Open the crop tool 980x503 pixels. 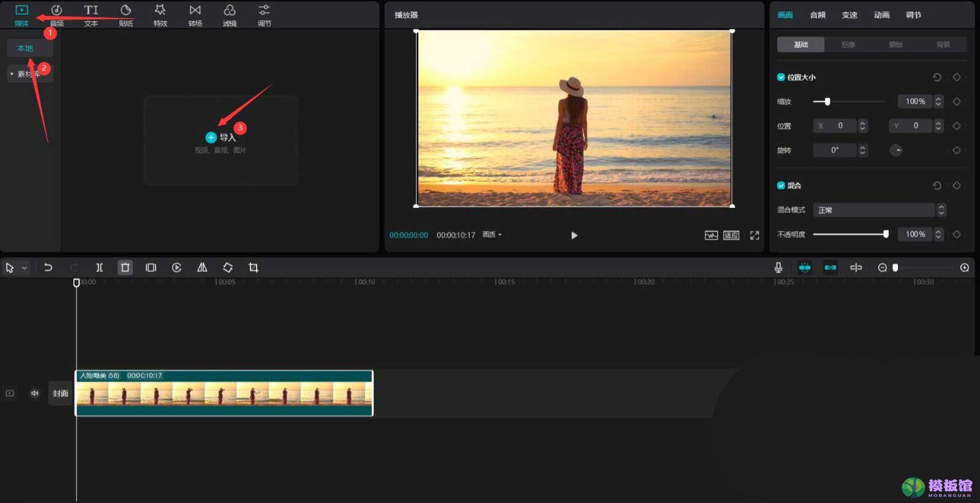point(254,268)
